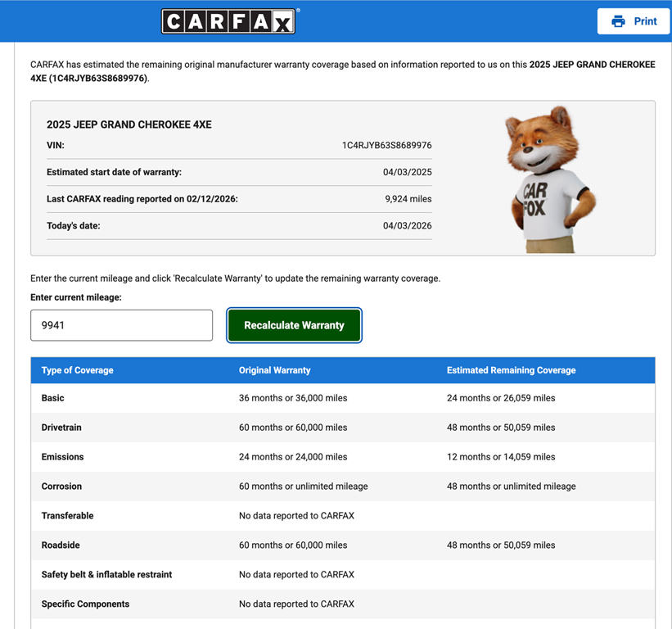
Task: Click the Type of Coverage column header
Action: click(77, 370)
